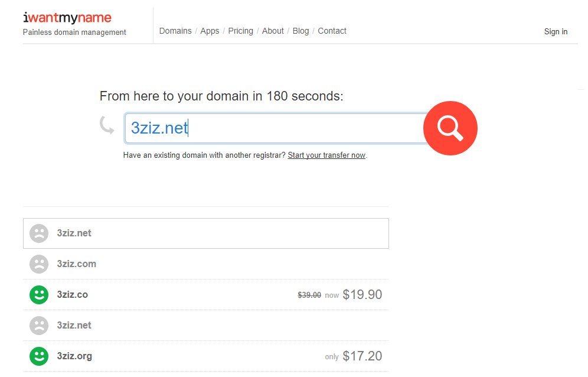The image size is (588, 377).
Task: Click the sad face icon in the unboxed 3ziz.net row
Action: click(x=39, y=326)
